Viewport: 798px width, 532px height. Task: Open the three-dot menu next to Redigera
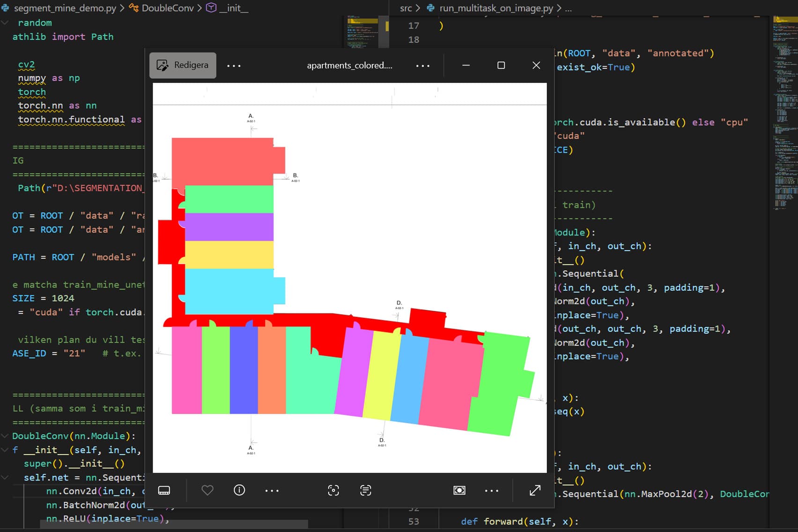coord(234,66)
